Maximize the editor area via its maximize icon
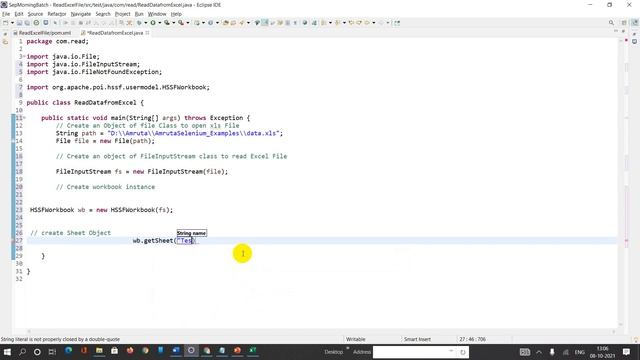The height and width of the screenshot is (360, 640). (x=623, y=31)
